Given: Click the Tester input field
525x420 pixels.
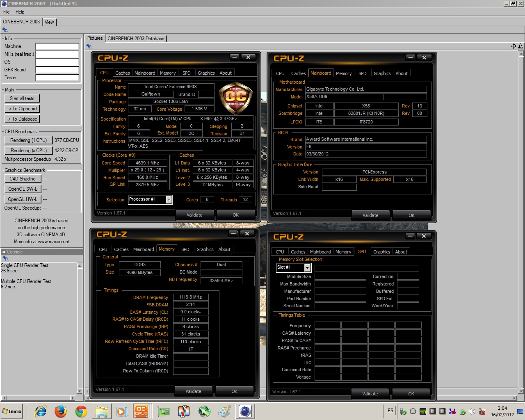Looking at the screenshot, I should tap(57, 78).
